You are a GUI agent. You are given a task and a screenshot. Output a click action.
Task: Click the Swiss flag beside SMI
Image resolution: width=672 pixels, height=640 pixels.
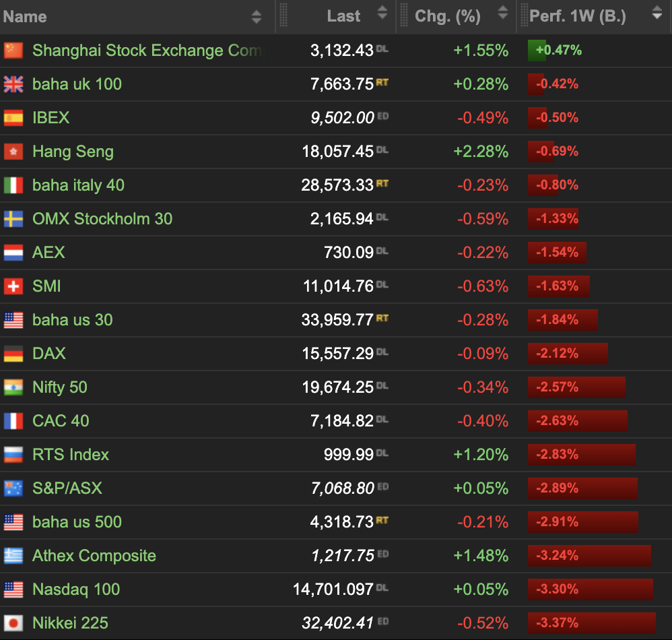(x=13, y=286)
